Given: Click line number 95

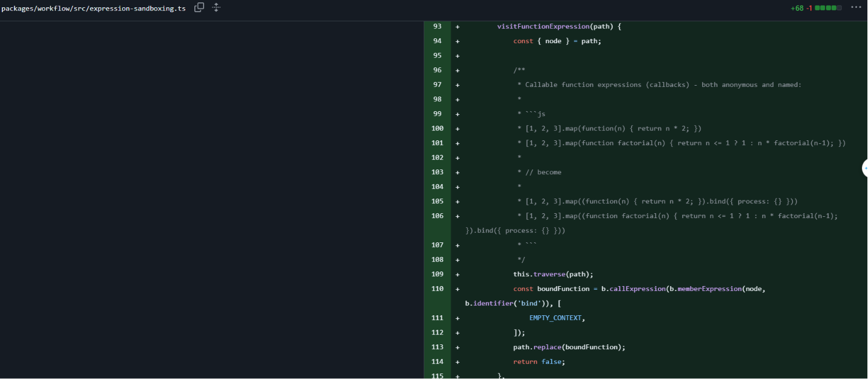Looking at the screenshot, I should click(437, 56).
